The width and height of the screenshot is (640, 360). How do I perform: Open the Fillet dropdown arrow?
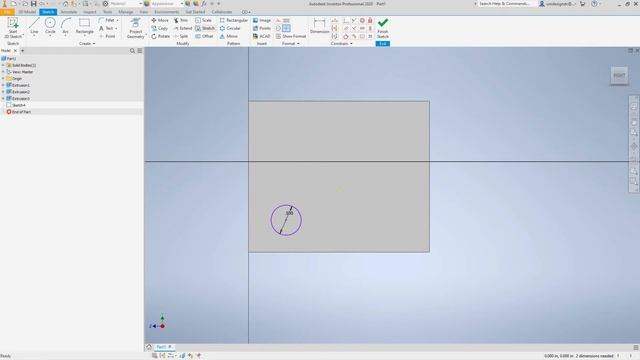tap(118, 20)
